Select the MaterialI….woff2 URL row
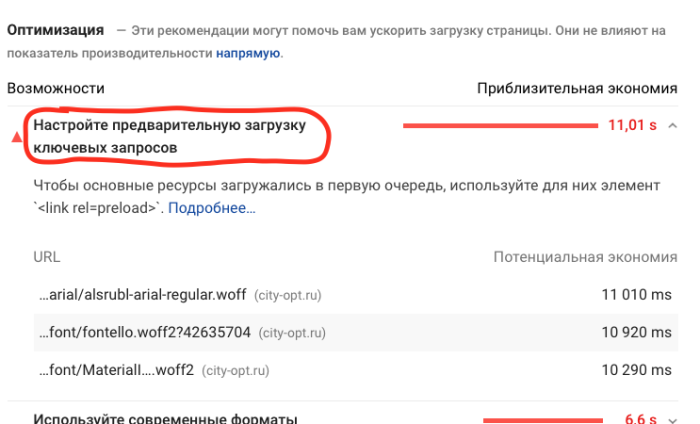Viewport: 700px width, 424px height. pos(356,370)
